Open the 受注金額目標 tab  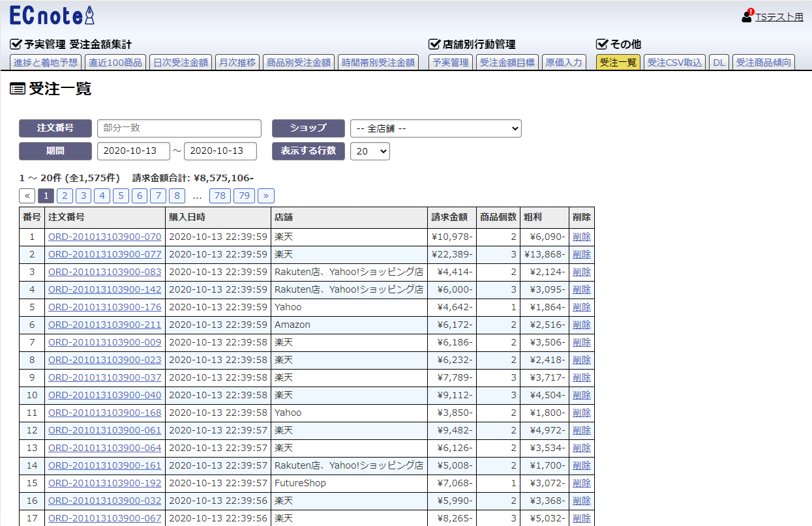coord(507,63)
